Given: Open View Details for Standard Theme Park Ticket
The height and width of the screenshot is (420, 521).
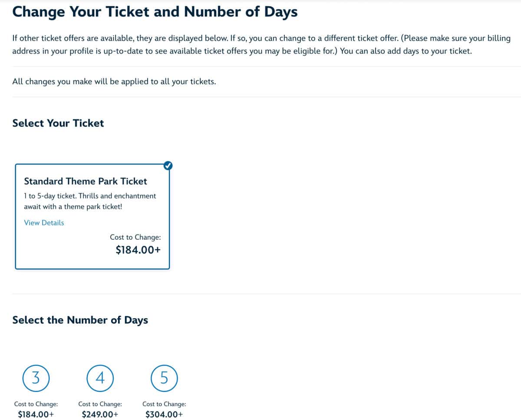Looking at the screenshot, I should coord(44,222).
